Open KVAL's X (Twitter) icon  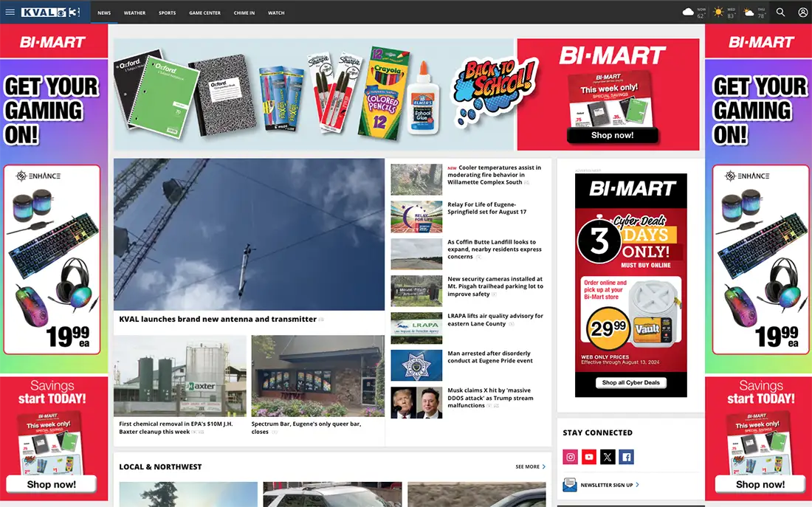tap(608, 457)
